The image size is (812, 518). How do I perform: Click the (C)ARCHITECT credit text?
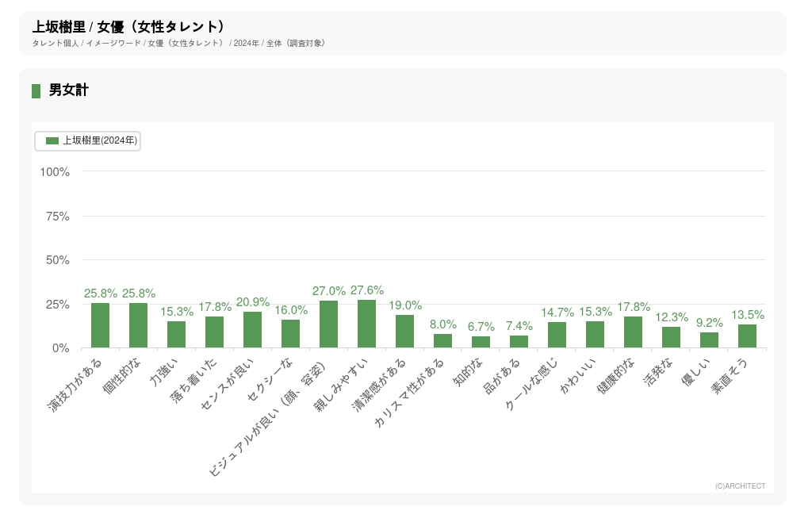tap(740, 486)
